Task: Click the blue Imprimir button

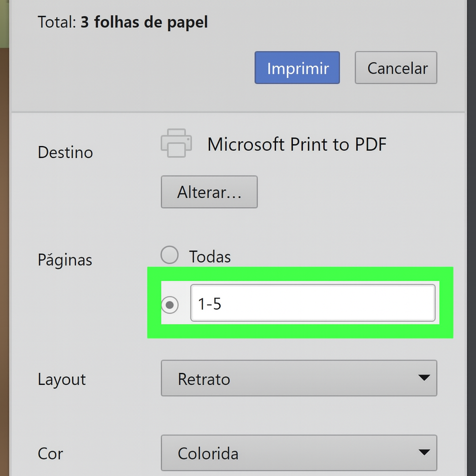Action: [297, 68]
